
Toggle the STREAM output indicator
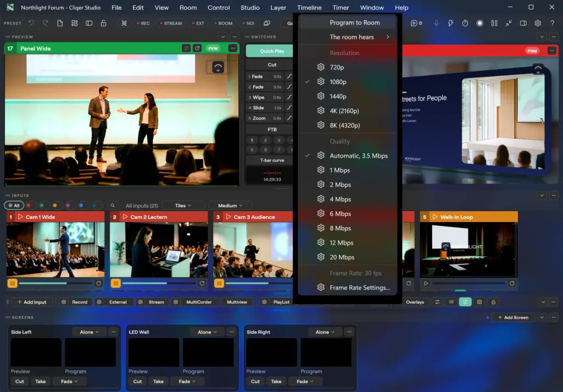pos(170,23)
